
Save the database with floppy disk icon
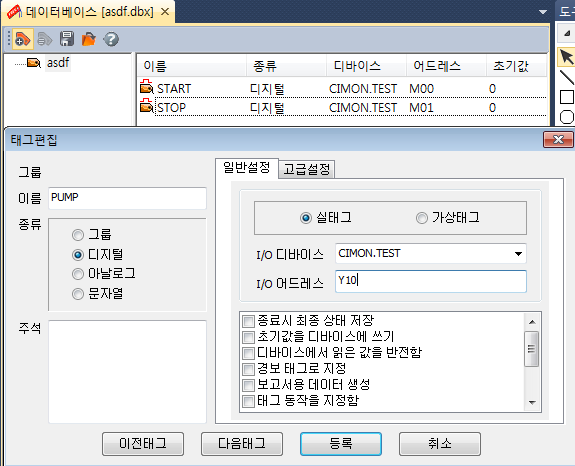tap(67, 39)
